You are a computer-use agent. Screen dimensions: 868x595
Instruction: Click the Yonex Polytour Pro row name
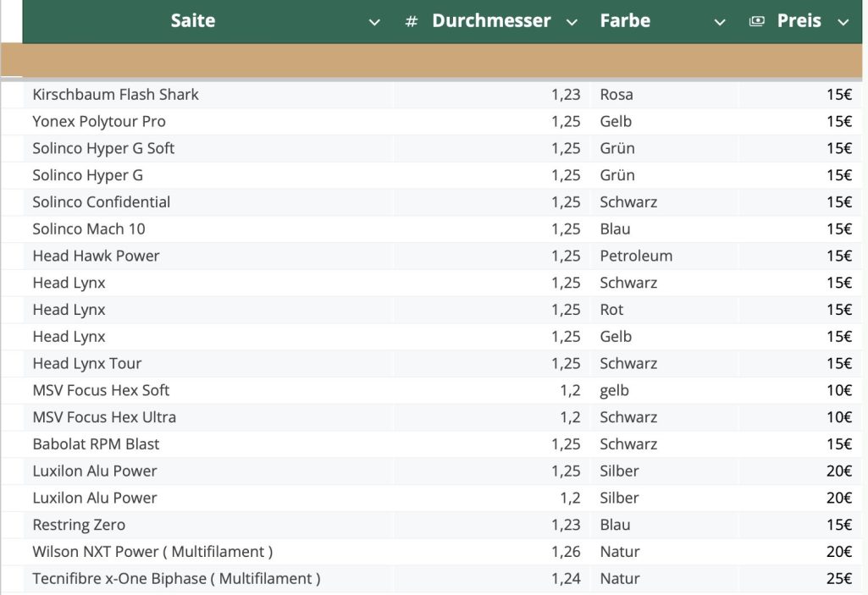(x=99, y=122)
